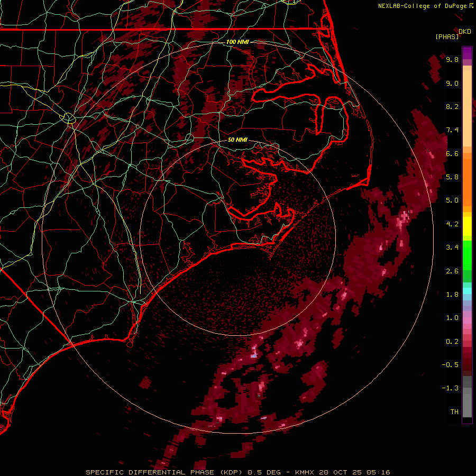Select the 4.2 scale value
Image resolution: width=476 pixels, height=476 pixels.
[x=452, y=224]
